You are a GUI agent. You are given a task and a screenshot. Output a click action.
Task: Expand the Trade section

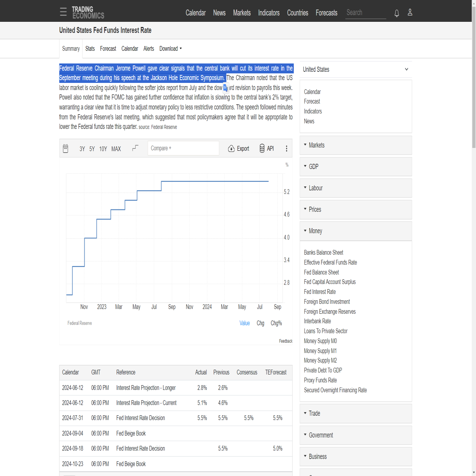[x=356, y=413]
